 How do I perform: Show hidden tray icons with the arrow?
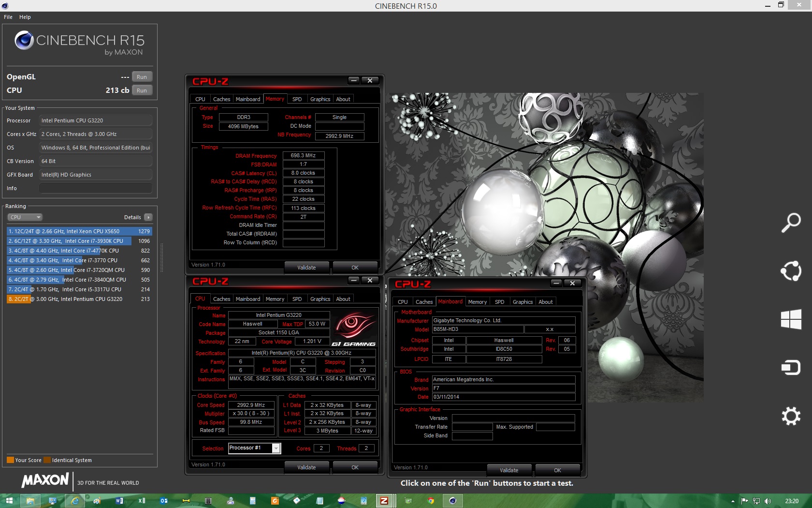733,501
